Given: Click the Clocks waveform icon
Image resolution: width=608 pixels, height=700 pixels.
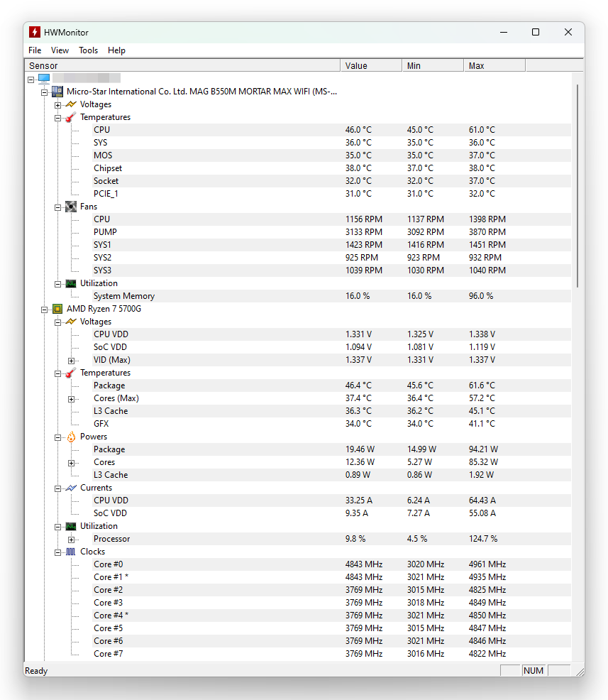Looking at the screenshot, I should pos(71,552).
